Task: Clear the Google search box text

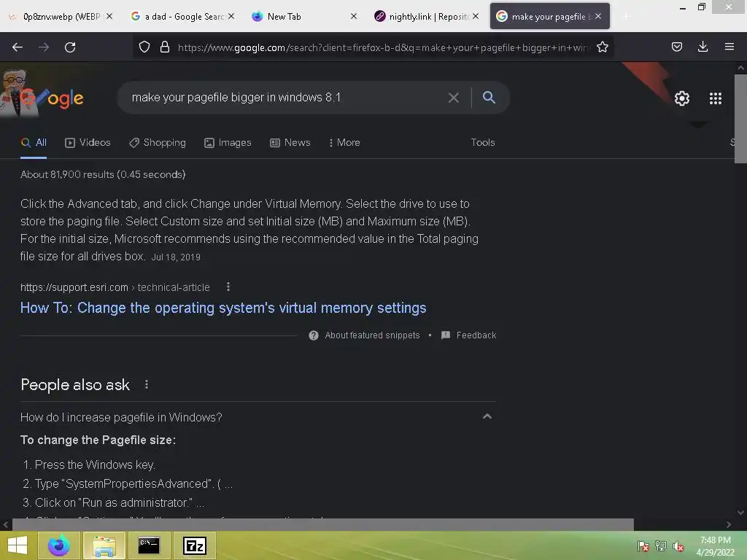Action: click(x=454, y=98)
